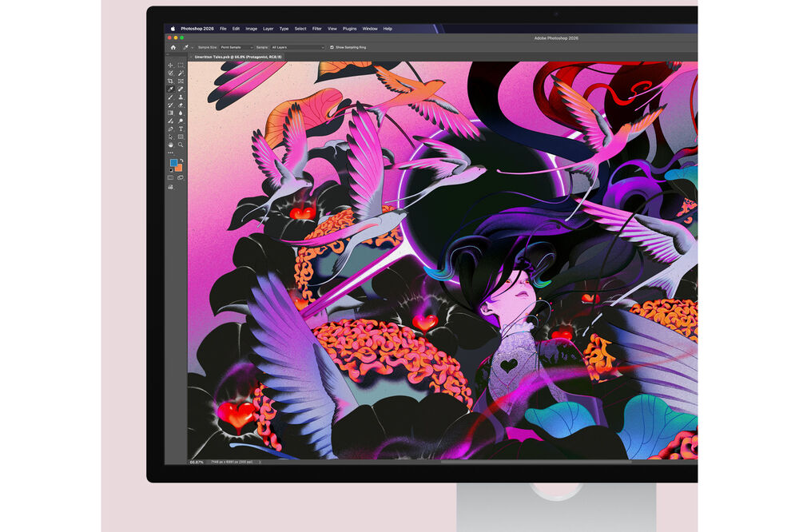The image size is (799, 532).
Task: Select the Rectangular Marquee tool
Action: (181, 66)
